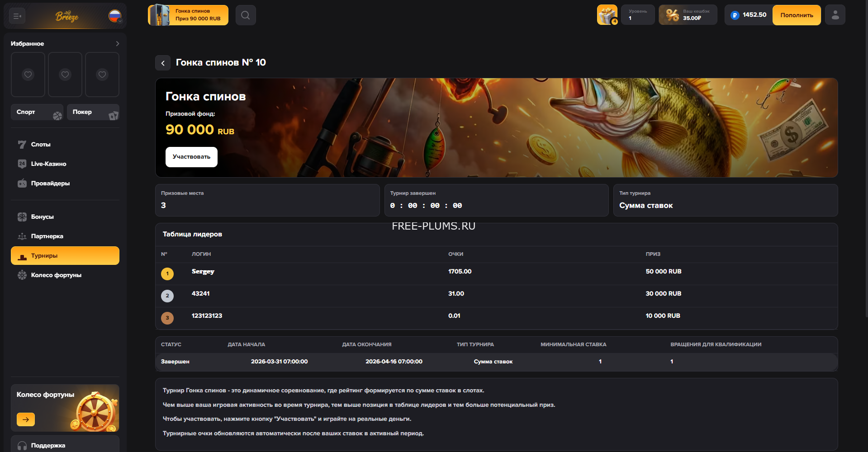This screenshot has width=868, height=452.
Task: Click the Пополнить deposit button
Action: click(796, 15)
